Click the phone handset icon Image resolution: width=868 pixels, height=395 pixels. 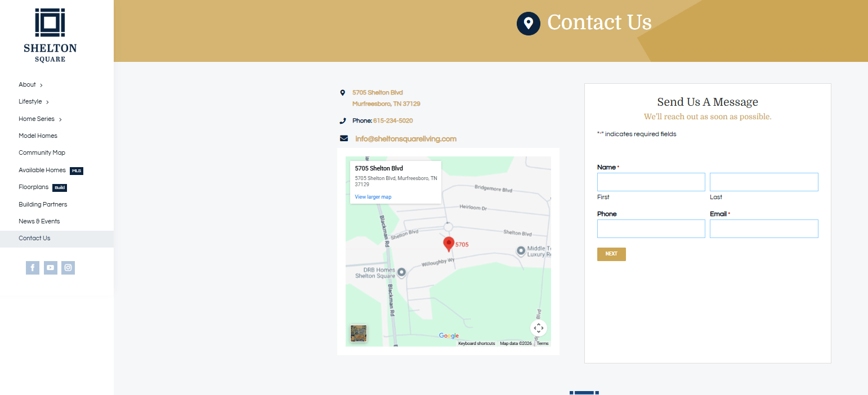click(x=344, y=120)
